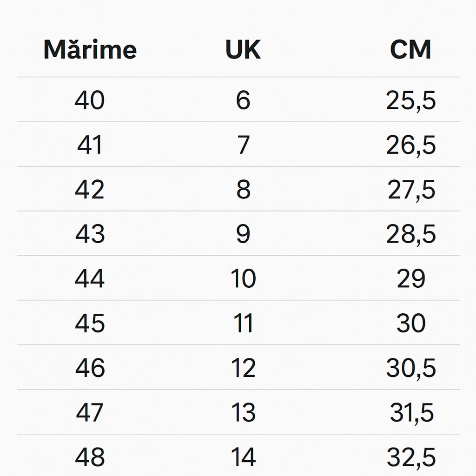Click the 26,5 cm value

coord(410,145)
